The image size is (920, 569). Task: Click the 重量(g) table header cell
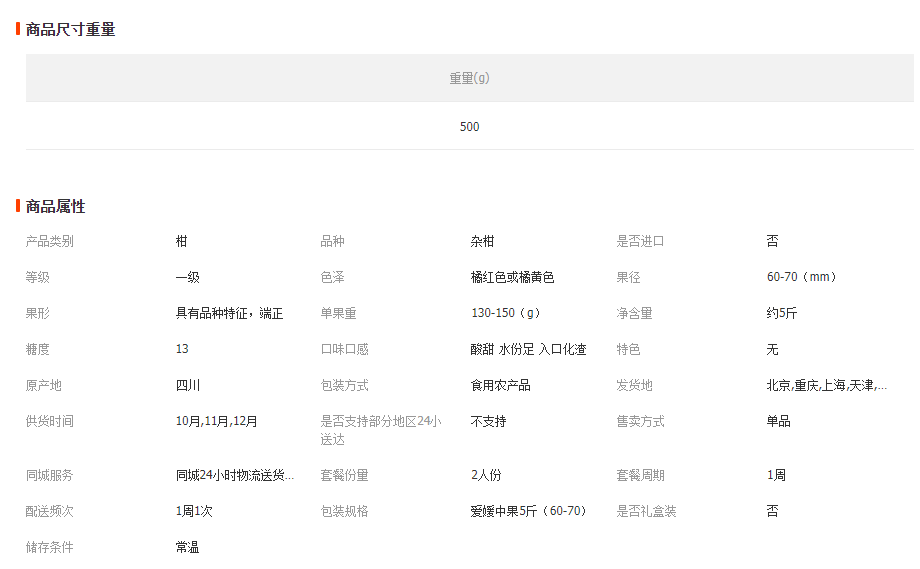469,78
